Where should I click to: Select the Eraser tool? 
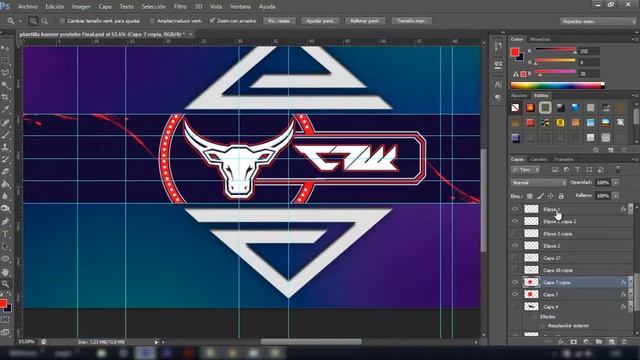[5, 171]
